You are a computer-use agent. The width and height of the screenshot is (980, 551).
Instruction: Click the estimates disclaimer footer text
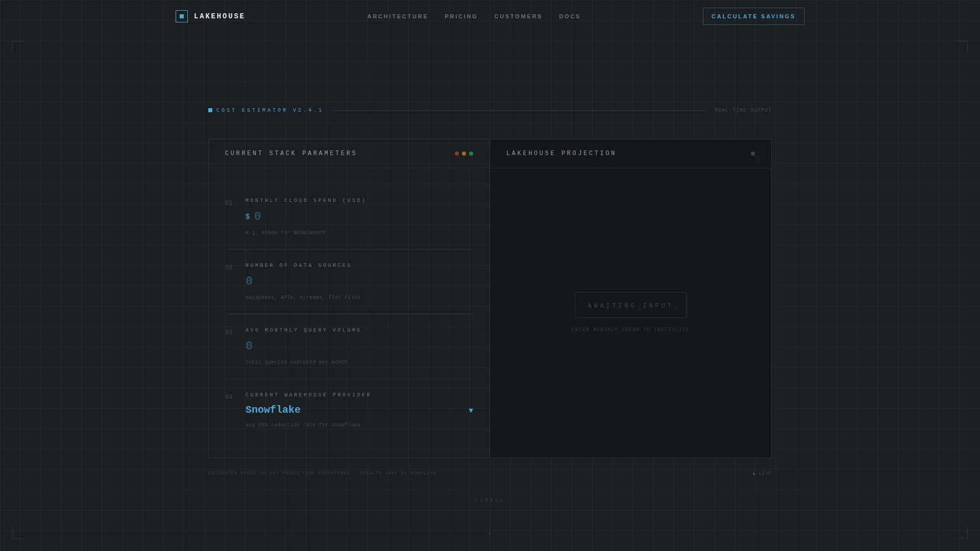point(322,473)
